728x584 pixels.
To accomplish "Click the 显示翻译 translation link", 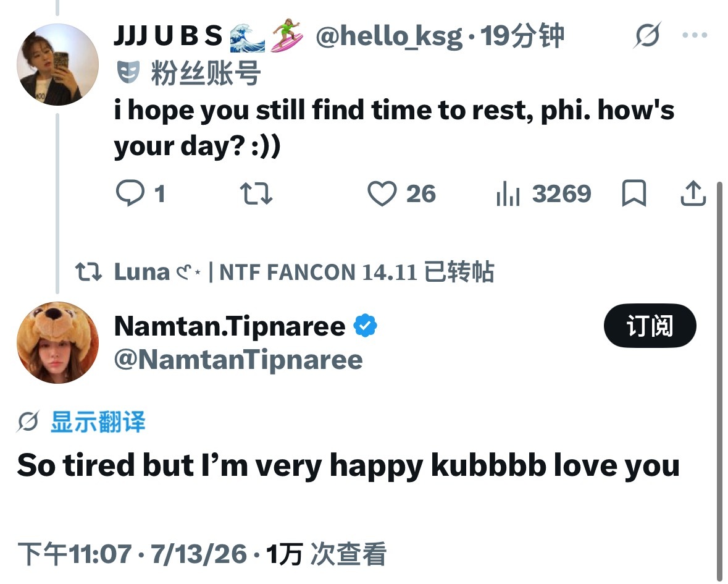I will pos(98,422).
